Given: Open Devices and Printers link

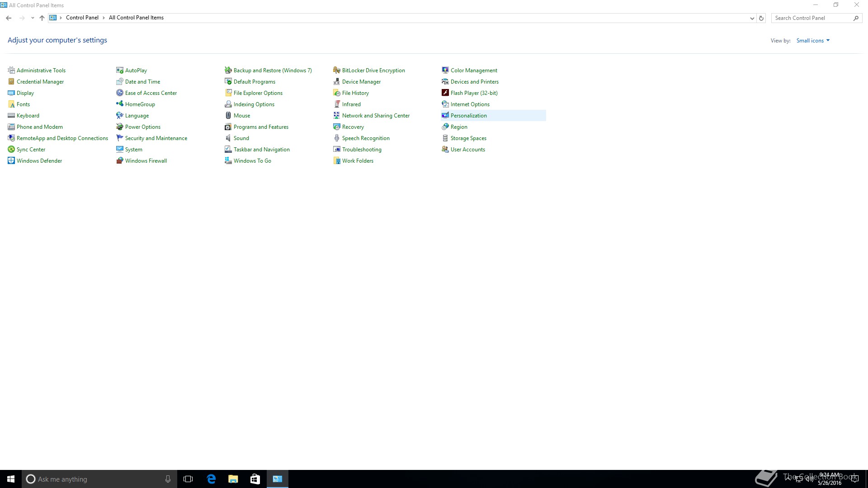Looking at the screenshot, I should pyautogui.click(x=475, y=82).
